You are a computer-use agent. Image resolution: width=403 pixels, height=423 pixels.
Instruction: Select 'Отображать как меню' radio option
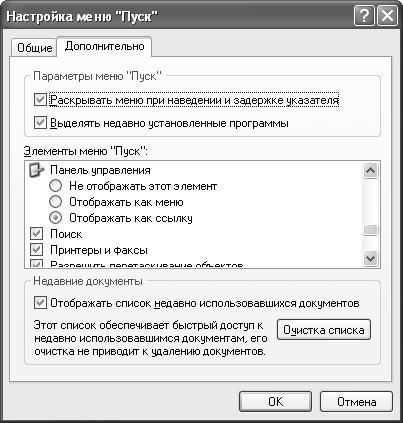pos(55,202)
